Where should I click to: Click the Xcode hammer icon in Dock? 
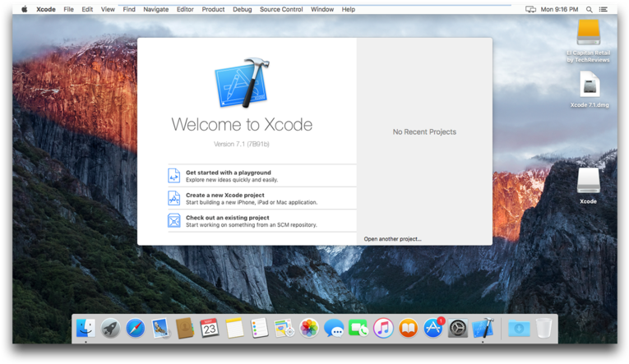(483, 328)
